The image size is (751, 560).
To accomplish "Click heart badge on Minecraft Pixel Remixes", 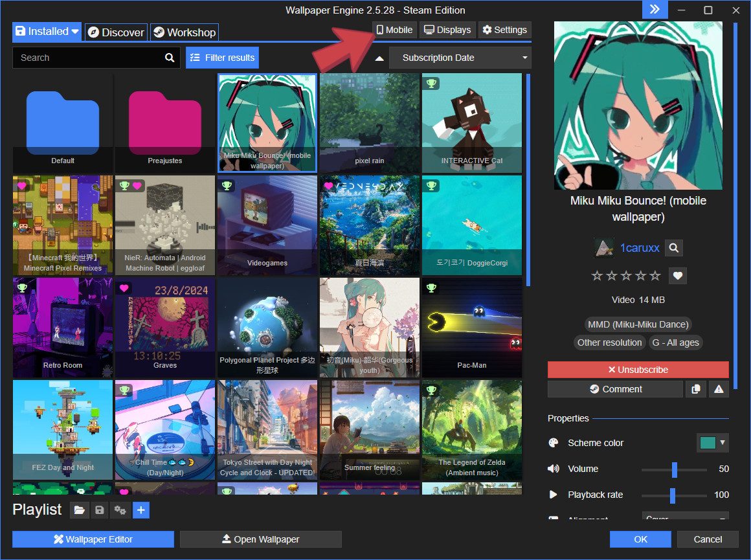I will [22, 185].
